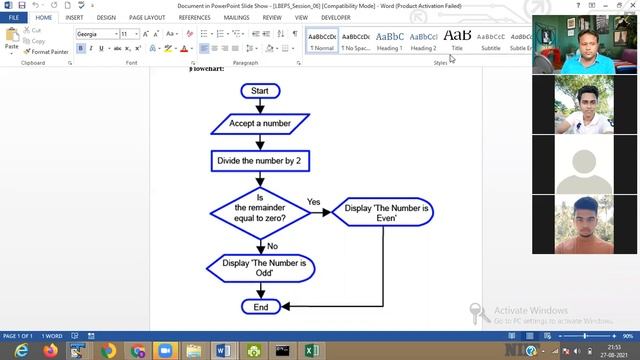The image size is (640, 360).
Task: Open Firefox from the taskbar
Action: 51,351
